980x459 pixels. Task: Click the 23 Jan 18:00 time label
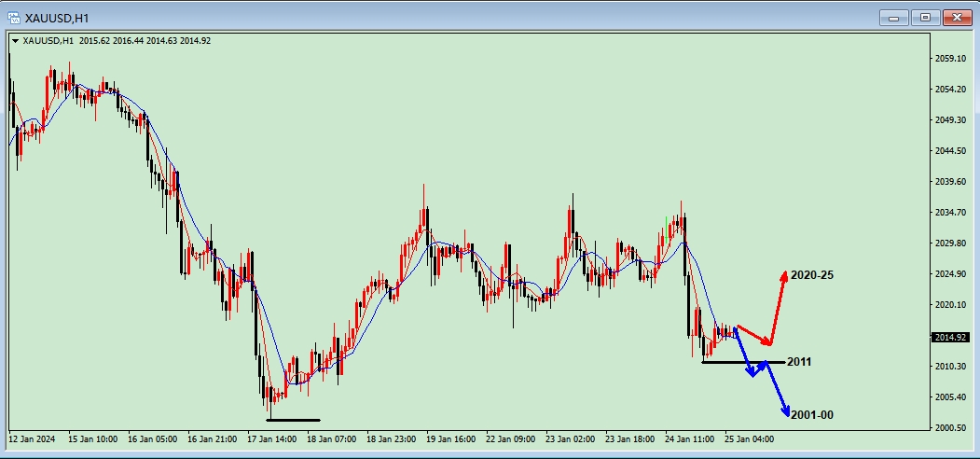pos(630,439)
